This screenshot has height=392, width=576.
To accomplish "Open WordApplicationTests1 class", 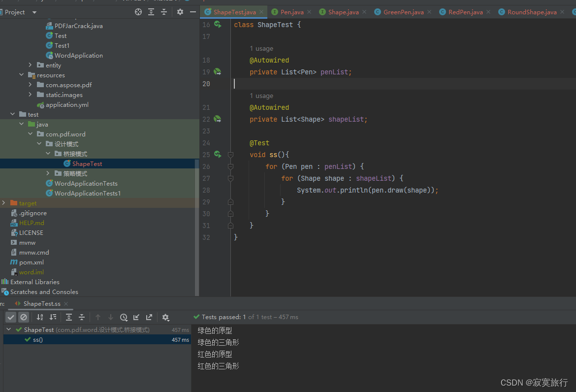I will [88, 193].
